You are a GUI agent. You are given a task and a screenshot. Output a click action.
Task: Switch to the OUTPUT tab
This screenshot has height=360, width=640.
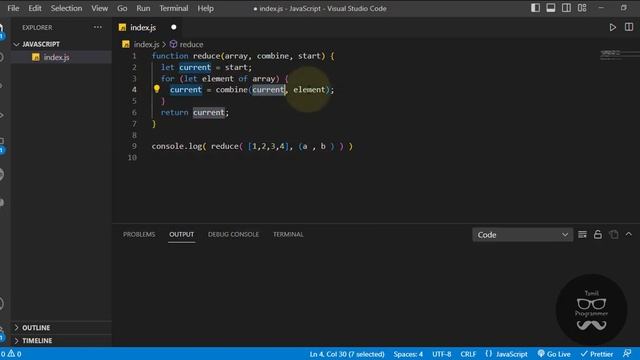(182, 234)
